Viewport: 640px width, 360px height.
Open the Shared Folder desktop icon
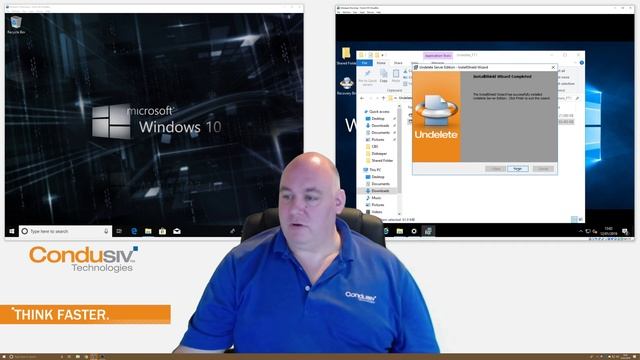coord(346,56)
